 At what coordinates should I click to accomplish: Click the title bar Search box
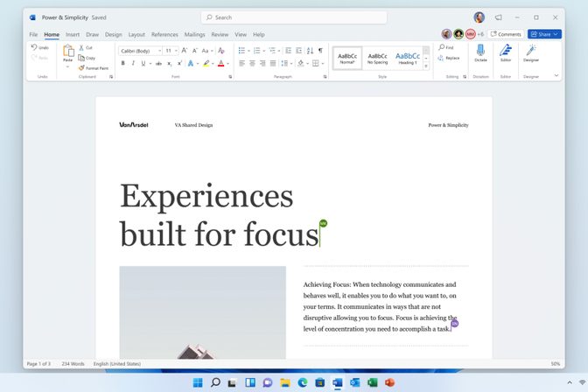(293, 17)
